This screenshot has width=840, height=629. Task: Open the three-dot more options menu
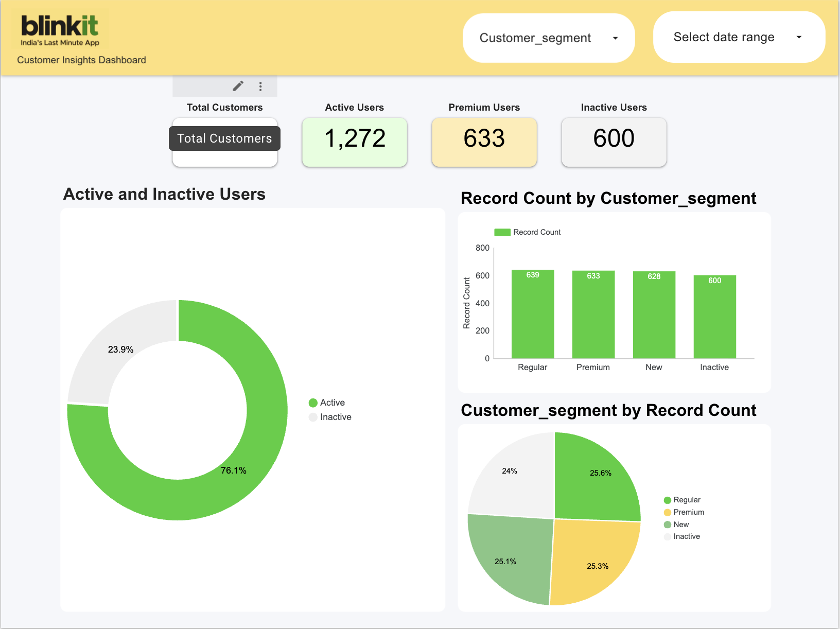[260, 86]
